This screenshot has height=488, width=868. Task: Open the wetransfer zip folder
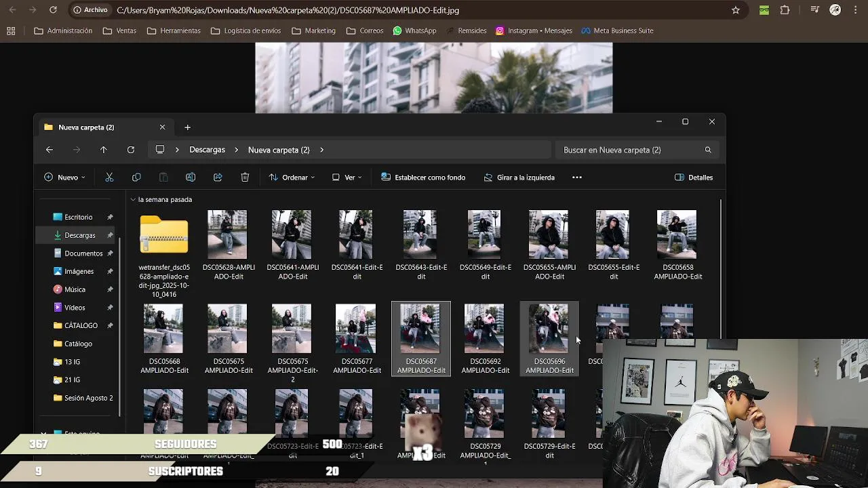(x=164, y=253)
